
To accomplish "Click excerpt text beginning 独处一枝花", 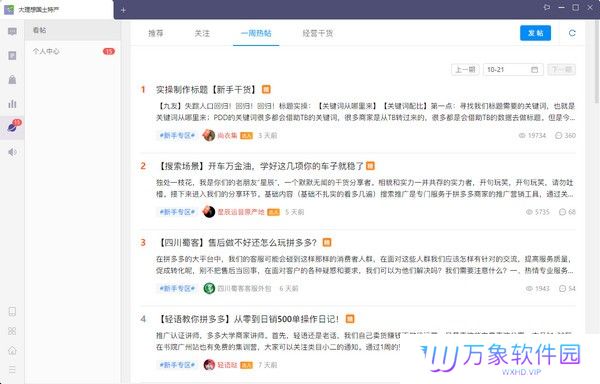I will (x=365, y=188).
